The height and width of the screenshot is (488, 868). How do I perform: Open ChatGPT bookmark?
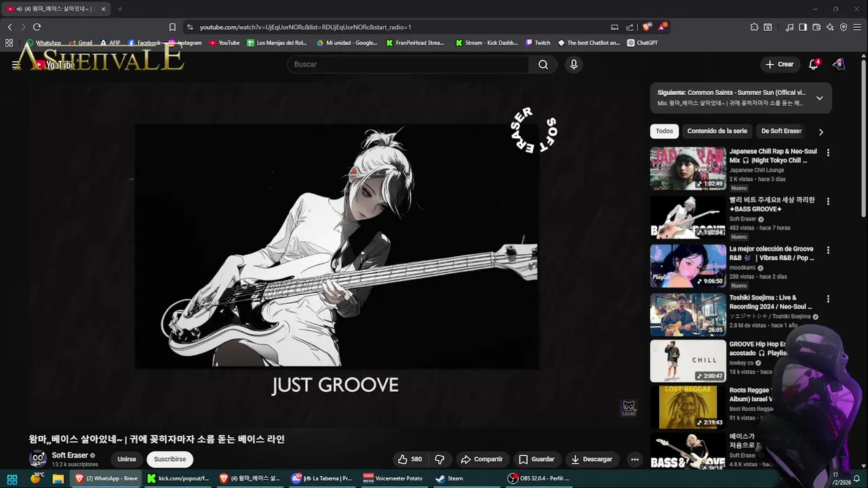[642, 43]
